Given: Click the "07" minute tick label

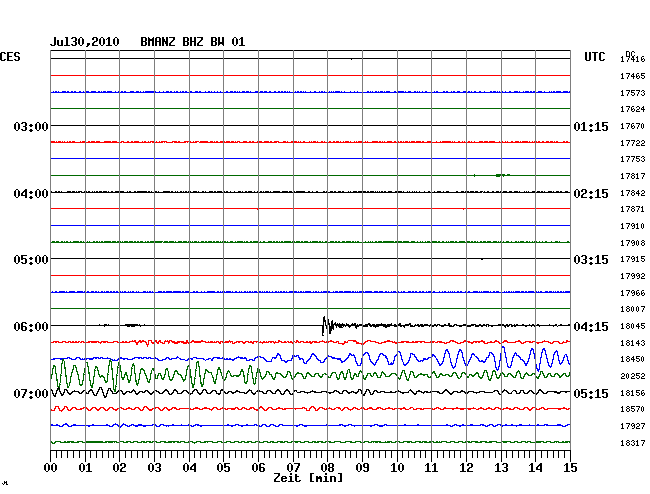Looking at the screenshot, I should click(x=293, y=468).
